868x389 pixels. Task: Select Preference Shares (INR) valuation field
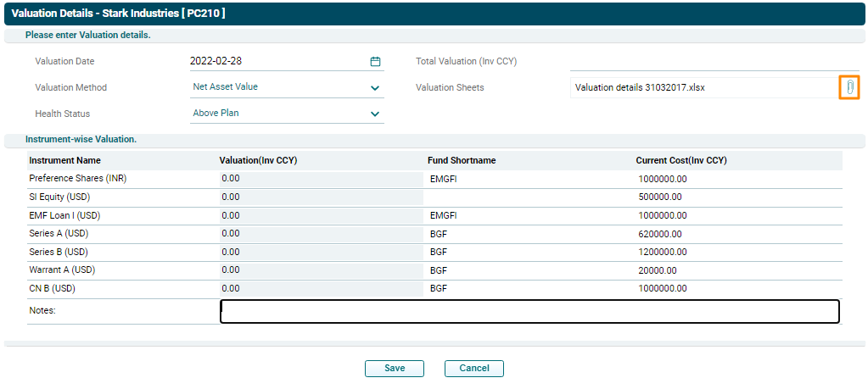[321, 179]
